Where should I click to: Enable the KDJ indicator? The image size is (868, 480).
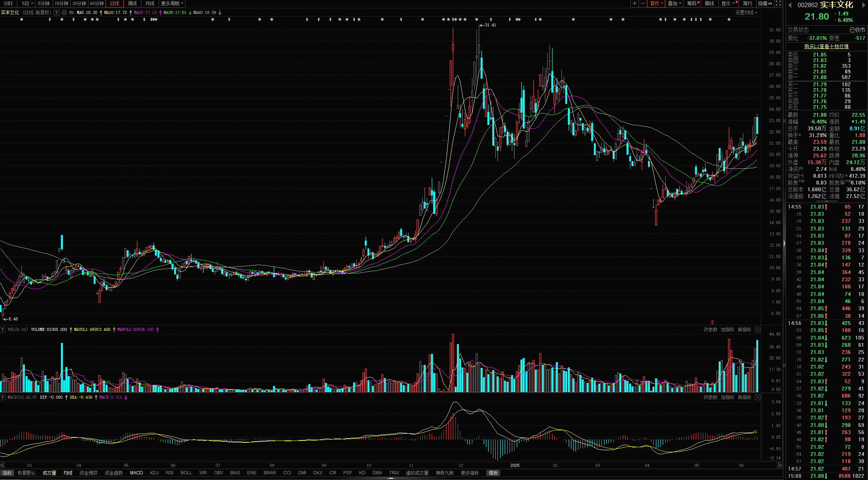tap(154, 473)
